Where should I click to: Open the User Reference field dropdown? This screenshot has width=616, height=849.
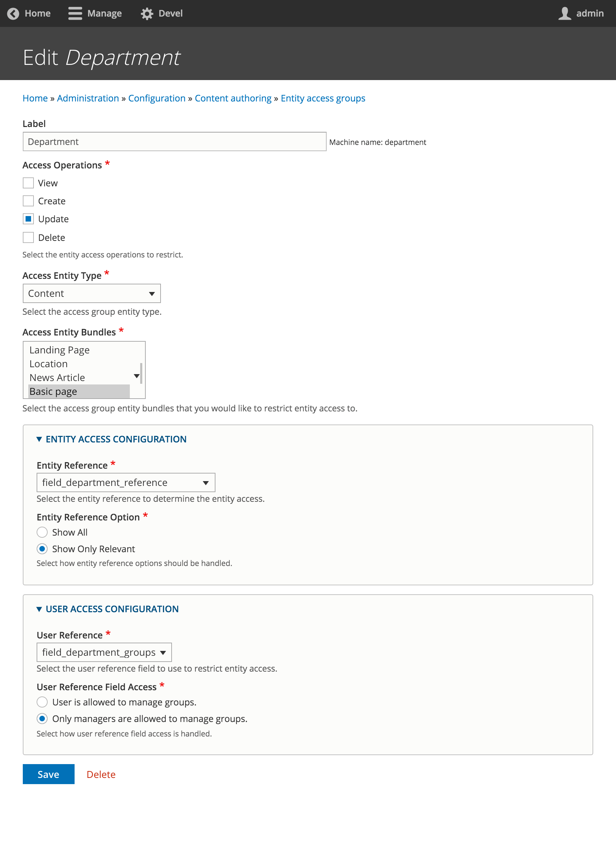[x=104, y=653]
